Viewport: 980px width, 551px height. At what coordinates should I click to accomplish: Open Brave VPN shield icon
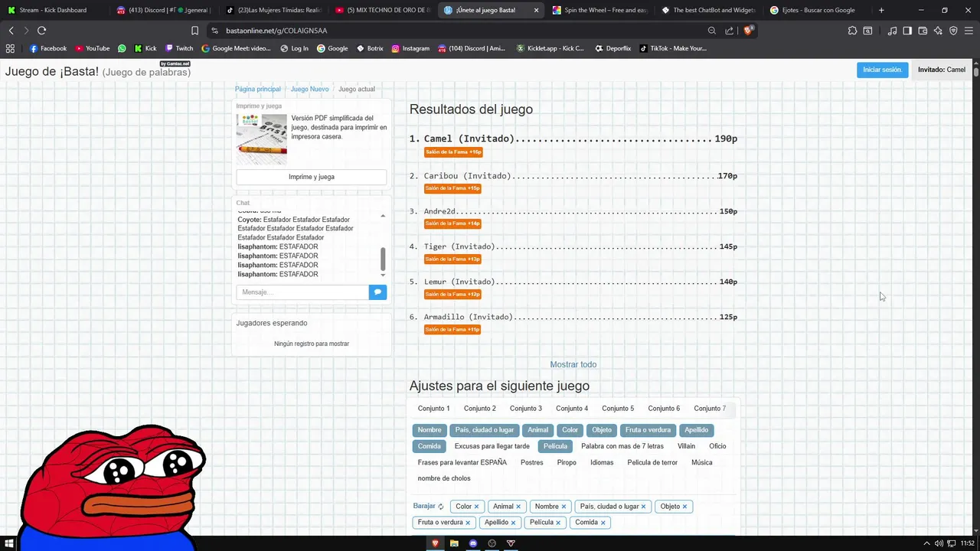[953, 31]
